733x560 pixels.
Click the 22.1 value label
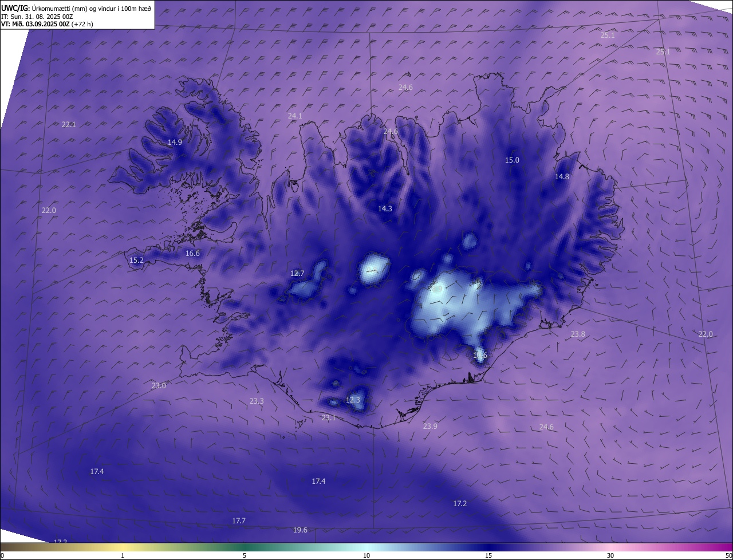tap(69, 124)
